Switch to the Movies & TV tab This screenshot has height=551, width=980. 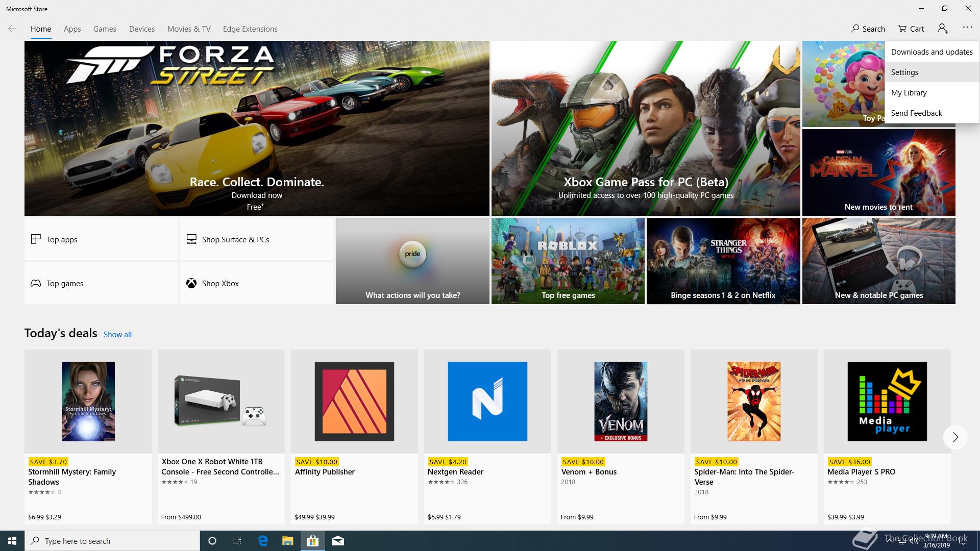(x=189, y=29)
